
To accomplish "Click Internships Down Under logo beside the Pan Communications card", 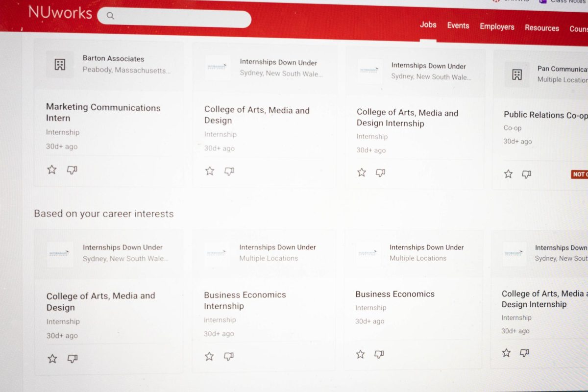I will [x=370, y=71].
